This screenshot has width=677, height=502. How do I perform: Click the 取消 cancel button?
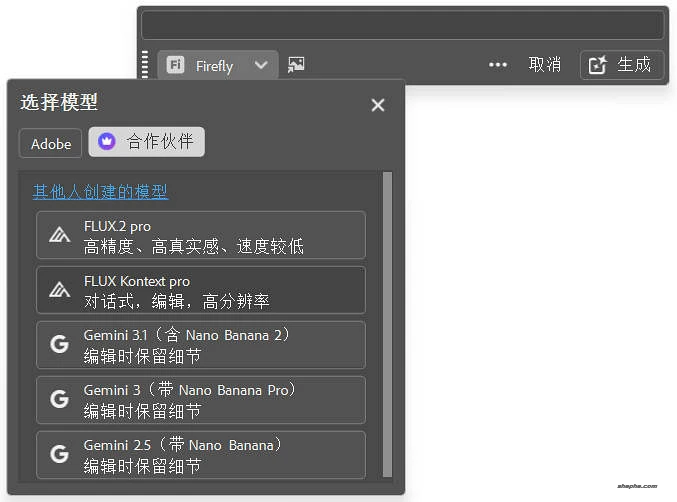click(x=545, y=65)
